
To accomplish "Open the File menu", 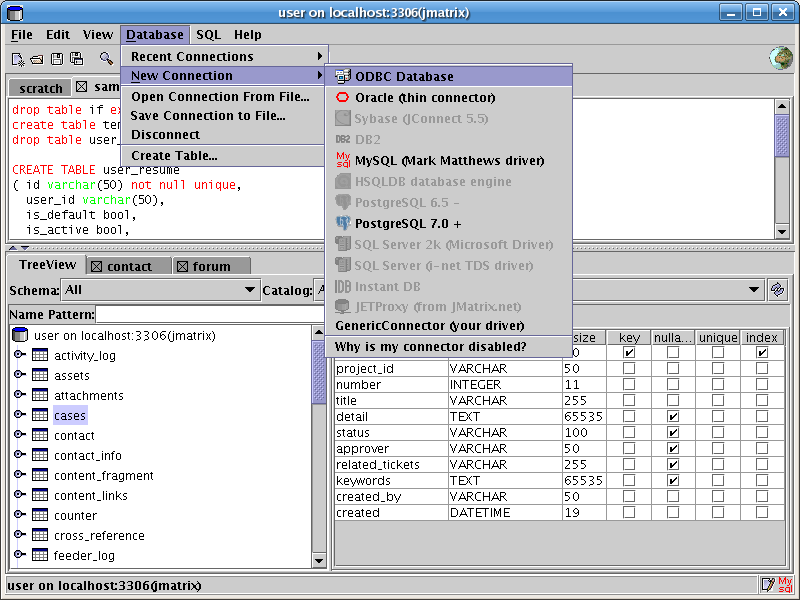I will coord(22,35).
